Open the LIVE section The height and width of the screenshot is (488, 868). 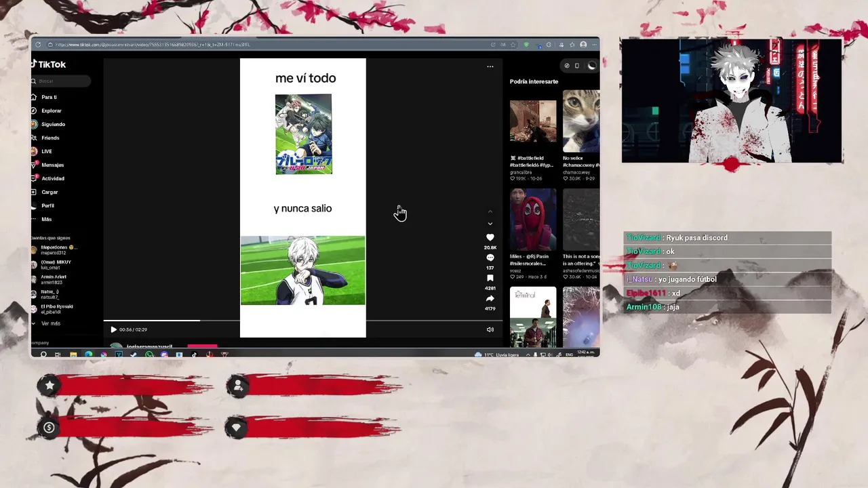click(42, 151)
